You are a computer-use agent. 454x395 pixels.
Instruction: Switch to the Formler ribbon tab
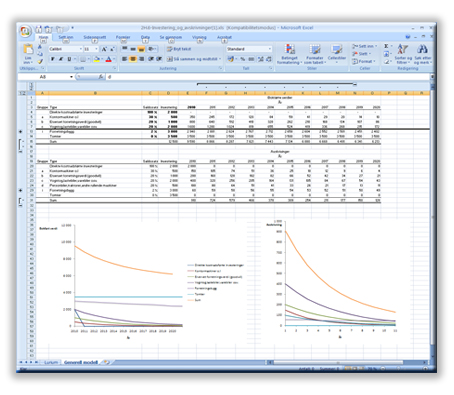(123, 37)
